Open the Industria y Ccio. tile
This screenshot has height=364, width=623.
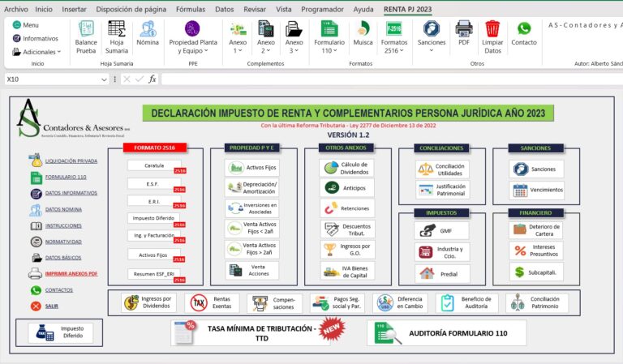pos(442,252)
